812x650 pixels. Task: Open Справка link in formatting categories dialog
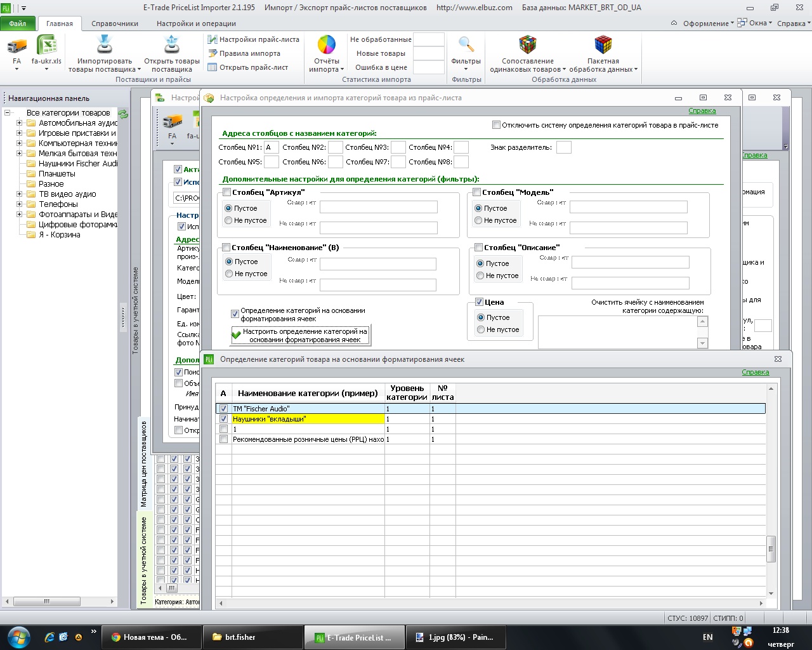(756, 372)
